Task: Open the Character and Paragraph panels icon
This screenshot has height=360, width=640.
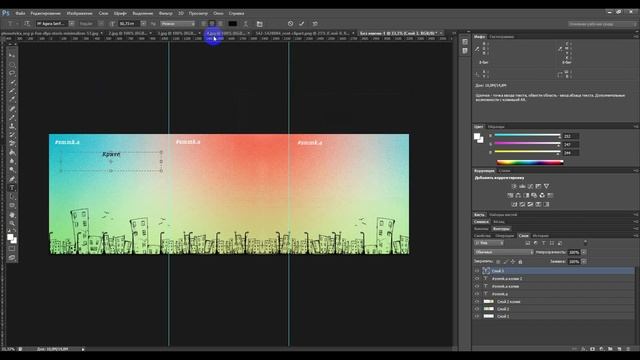Action: coord(260,24)
